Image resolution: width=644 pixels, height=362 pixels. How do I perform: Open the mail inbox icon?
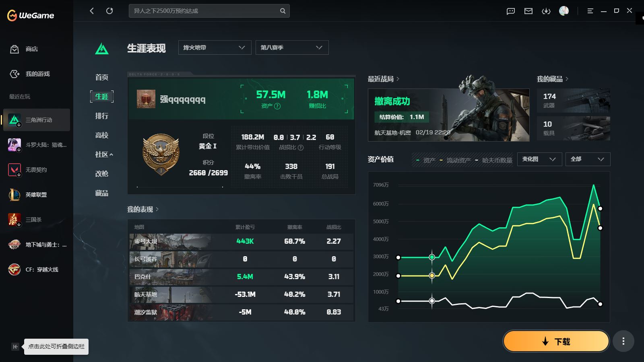528,11
